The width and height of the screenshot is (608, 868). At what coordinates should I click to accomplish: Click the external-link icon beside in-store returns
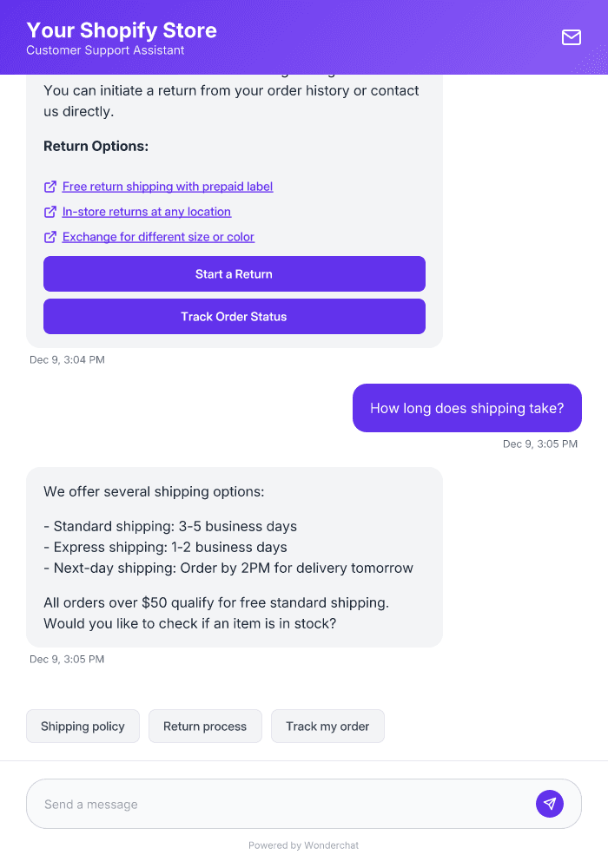point(50,212)
